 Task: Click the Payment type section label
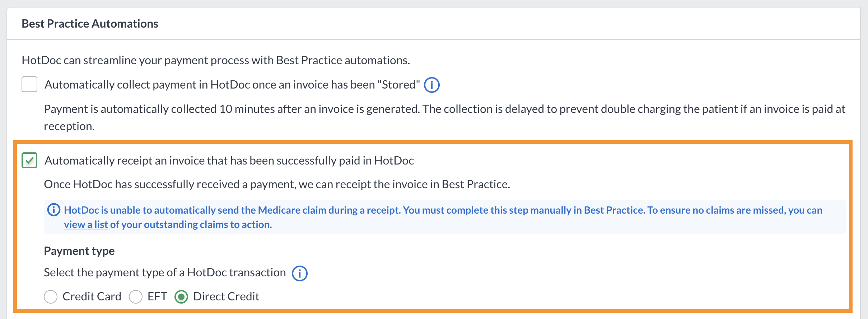(x=79, y=251)
